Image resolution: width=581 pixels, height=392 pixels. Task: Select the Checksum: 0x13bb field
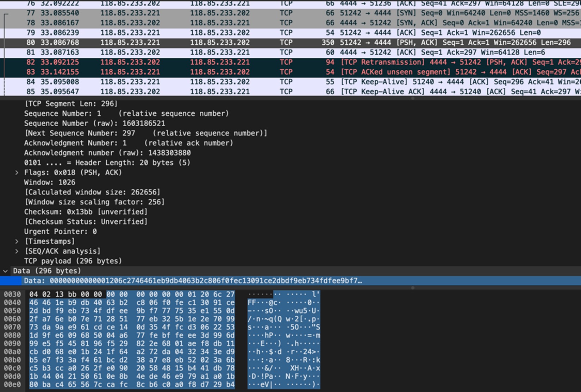pos(86,212)
